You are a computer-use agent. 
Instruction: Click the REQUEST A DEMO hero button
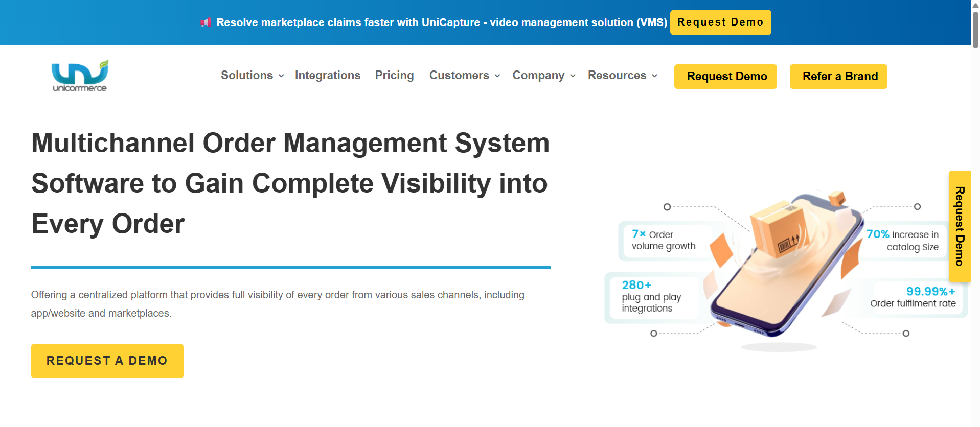(x=107, y=361)
